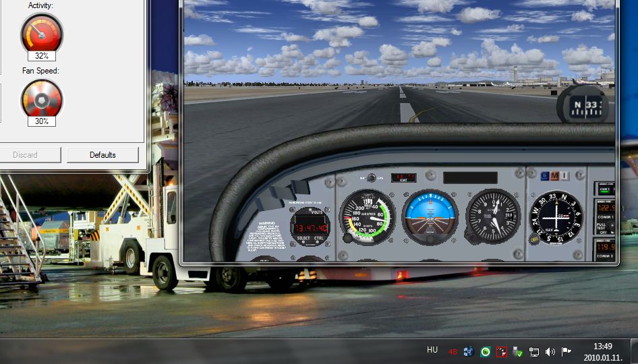
Task: Click the volume speaker tray icon
Action: [x=550, y=352]
